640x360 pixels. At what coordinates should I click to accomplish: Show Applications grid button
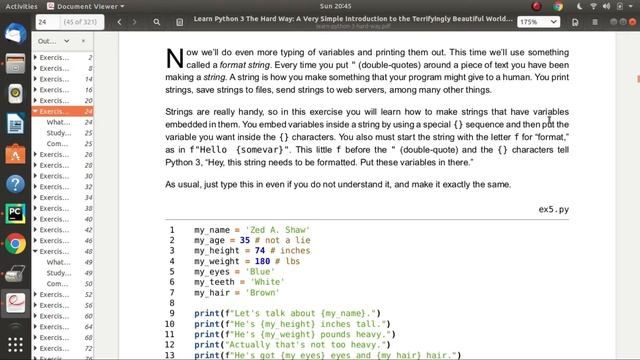pyautogui.click(x=15, y=345)
